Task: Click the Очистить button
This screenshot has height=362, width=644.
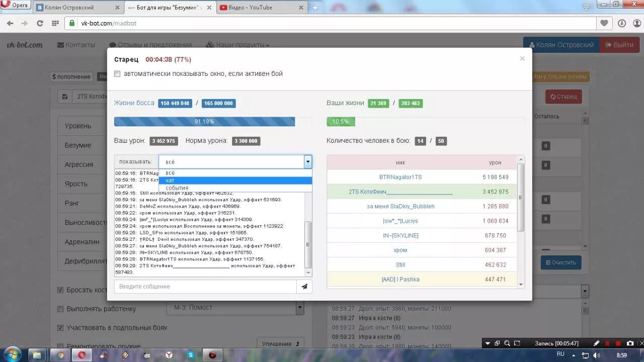Action: (x=561, y=262)
